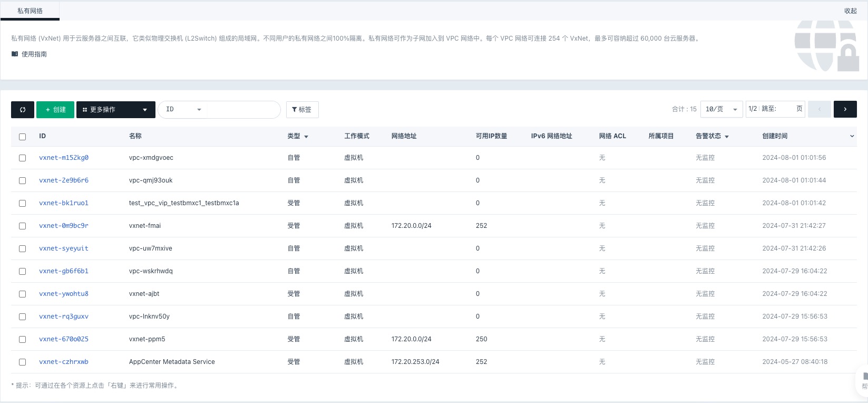Viewport: 868px width, 403px height.
Task: Expand the ID search field selector
Action: 183,110
